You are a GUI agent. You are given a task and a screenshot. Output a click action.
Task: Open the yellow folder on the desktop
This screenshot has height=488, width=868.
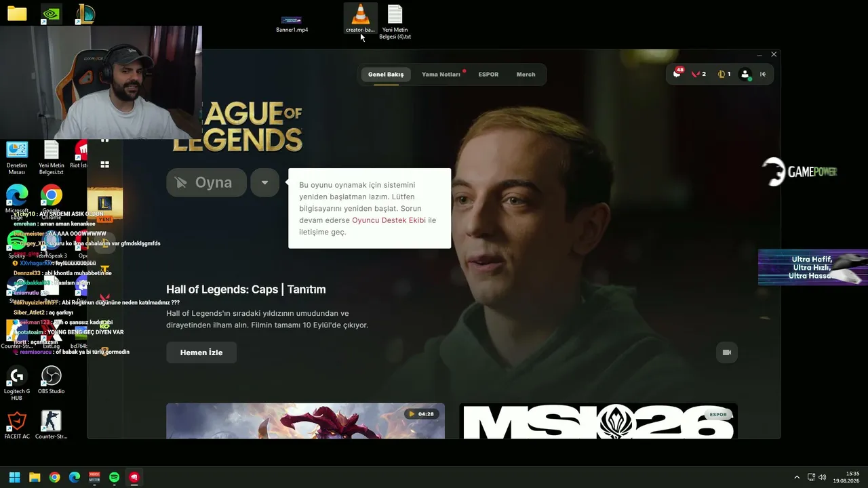pyautogui.click(x=17, y=14)
